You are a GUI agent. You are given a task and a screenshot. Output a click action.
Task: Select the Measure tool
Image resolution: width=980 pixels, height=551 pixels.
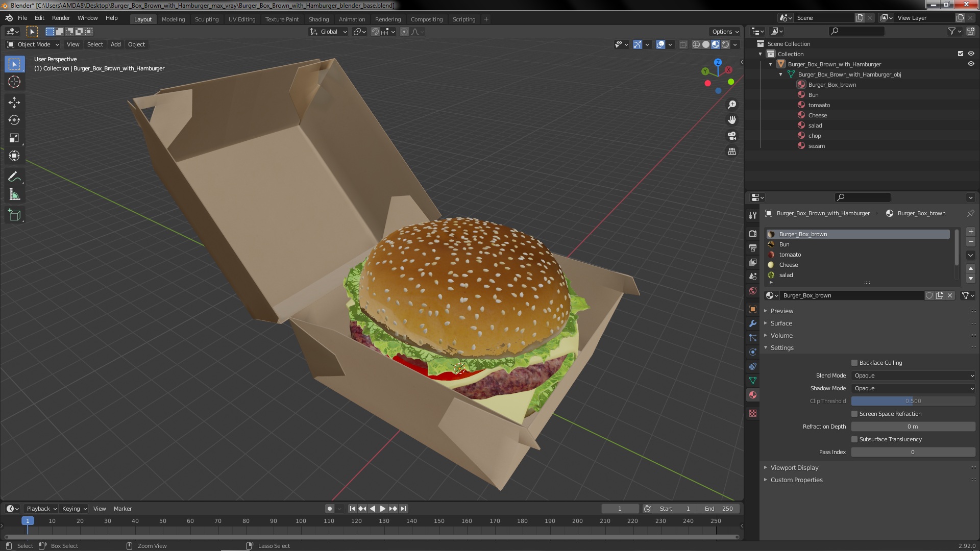tap(14, 195)
